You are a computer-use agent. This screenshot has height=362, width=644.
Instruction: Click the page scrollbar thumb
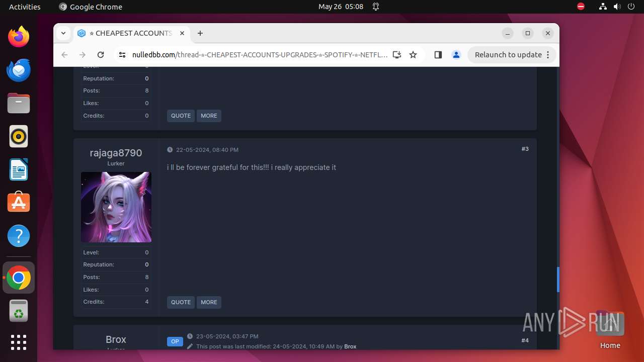(558, 280)
